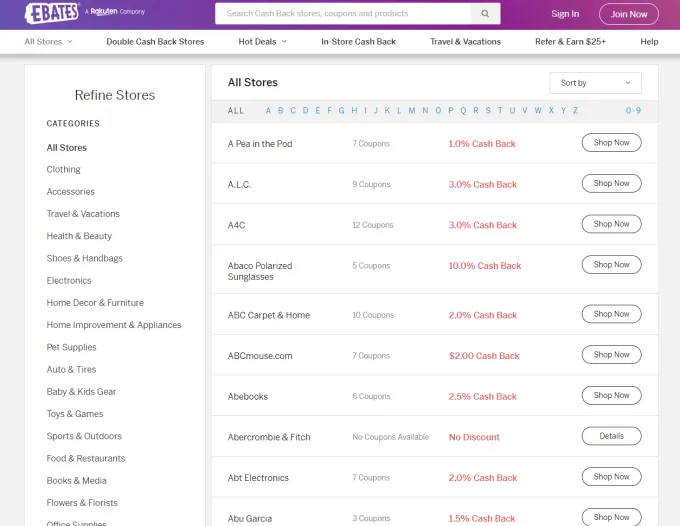
Task: Click the Ebates logo
Action: 52,13
